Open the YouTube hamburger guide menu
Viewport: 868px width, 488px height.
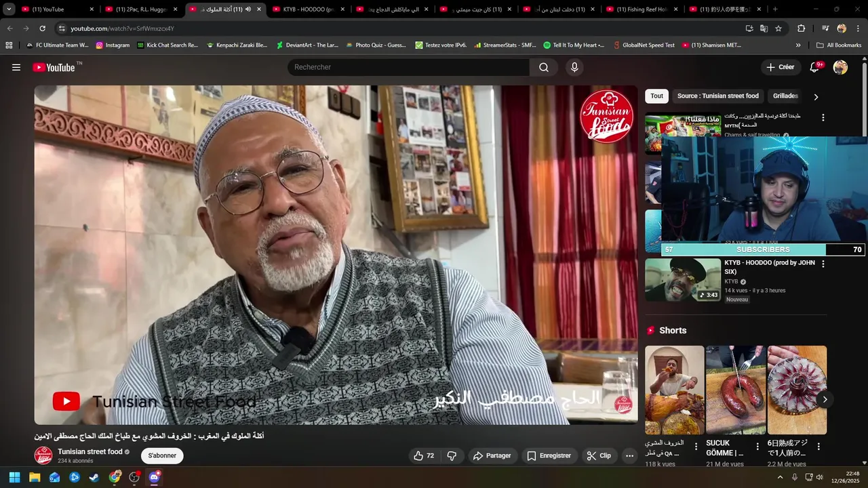tap(16, 67)
